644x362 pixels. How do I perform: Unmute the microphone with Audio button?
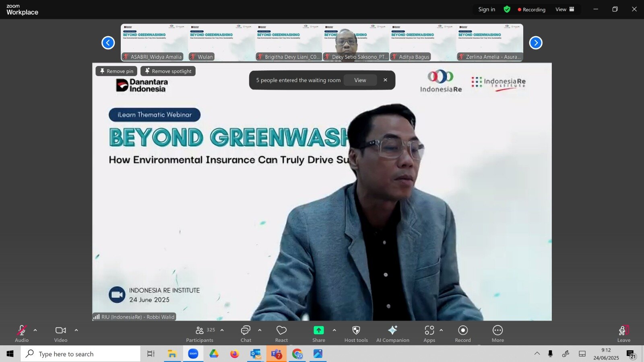coord(22,334)
